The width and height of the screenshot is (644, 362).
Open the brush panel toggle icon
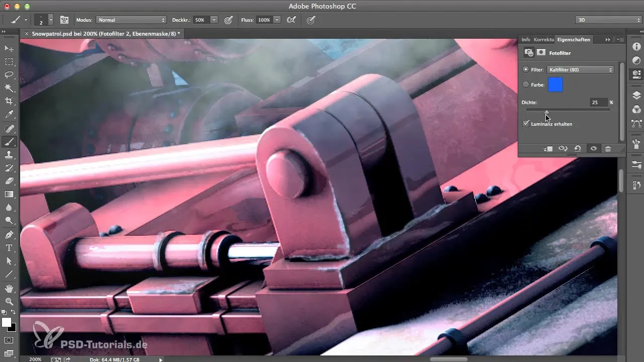[64, 20]
